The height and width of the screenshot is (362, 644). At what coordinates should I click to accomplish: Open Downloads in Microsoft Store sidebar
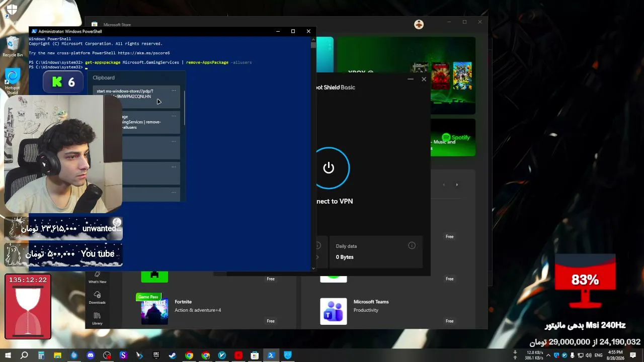97,298
